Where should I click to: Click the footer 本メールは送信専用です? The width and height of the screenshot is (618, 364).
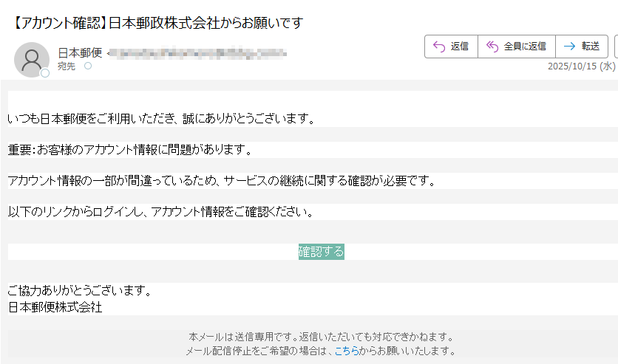point(322,337)
